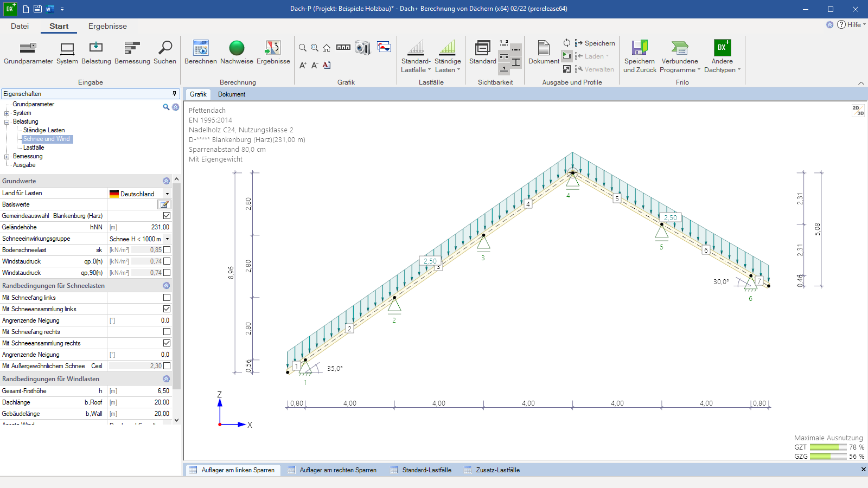Reset view with the home icon
Screen dimensions: 868x488
click(327, 48)
